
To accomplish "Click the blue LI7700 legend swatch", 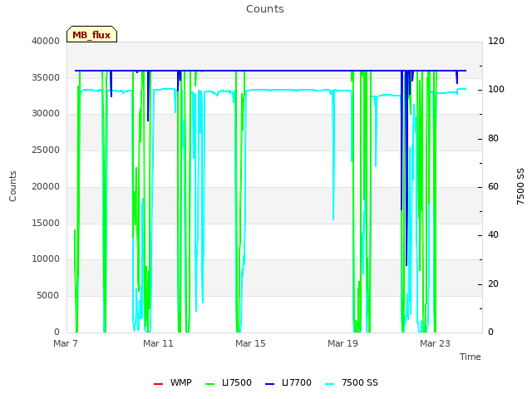I will (x=269, y=384).
